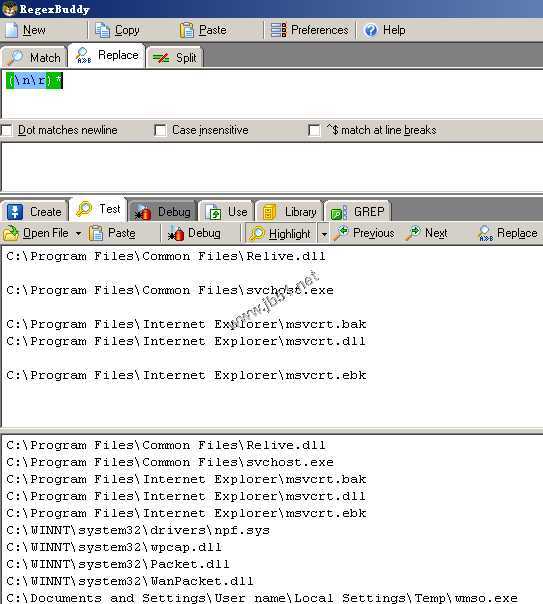This screenshot has width=543, height=604.
Task: Click the Paste clipboard icon in top toolbar
Action: click(187, 30)
